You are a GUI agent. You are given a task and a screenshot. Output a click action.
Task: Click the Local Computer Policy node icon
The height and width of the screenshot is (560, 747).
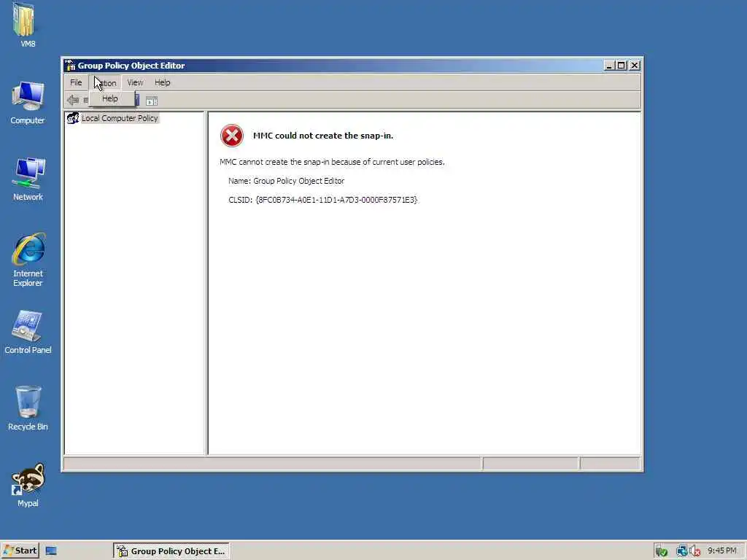(73, 117)
